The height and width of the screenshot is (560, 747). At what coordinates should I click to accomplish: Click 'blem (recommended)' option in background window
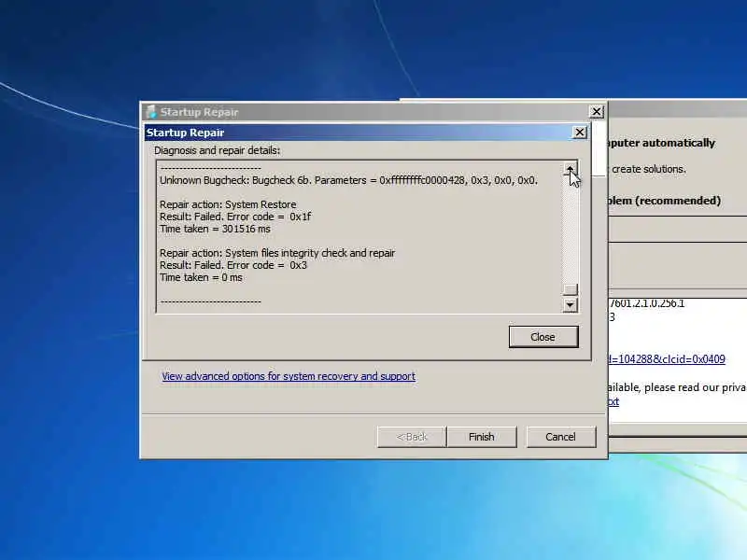[x=665, y=201]
